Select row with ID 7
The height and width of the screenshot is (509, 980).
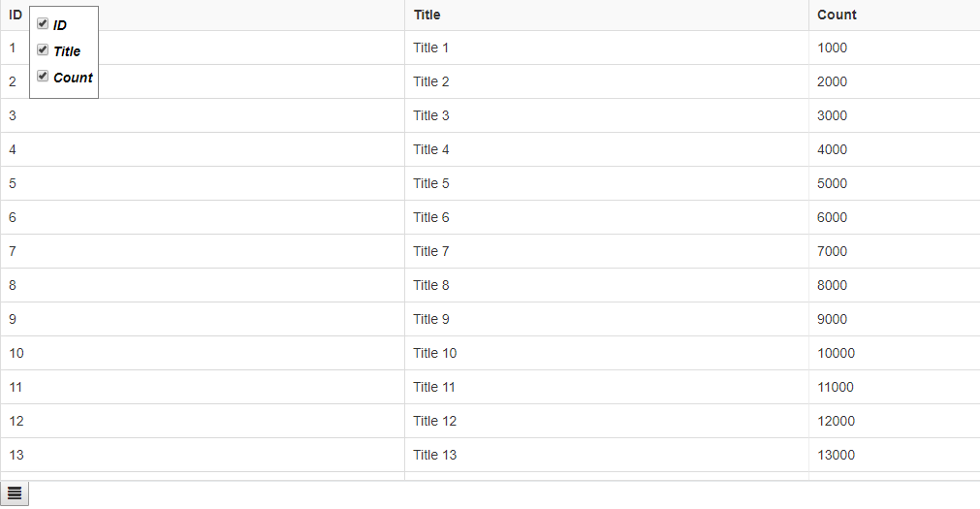point(13,251)
